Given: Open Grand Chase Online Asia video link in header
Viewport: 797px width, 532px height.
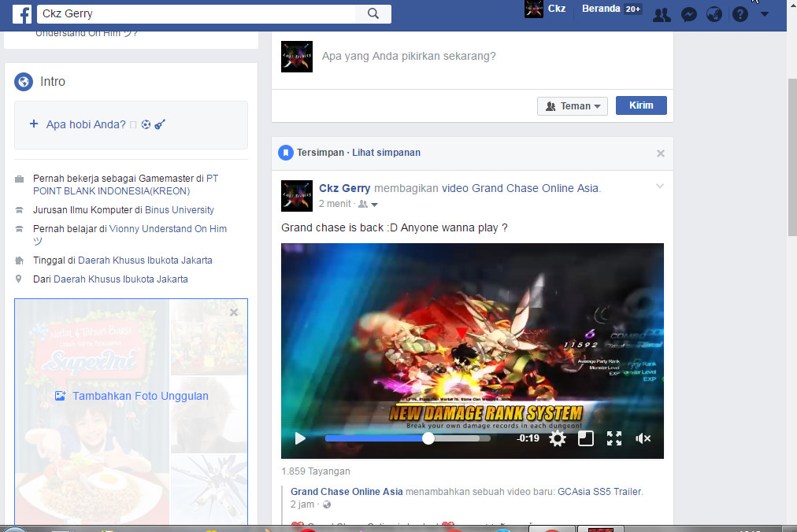Looking at the screenshot, I should coord(521,188).
